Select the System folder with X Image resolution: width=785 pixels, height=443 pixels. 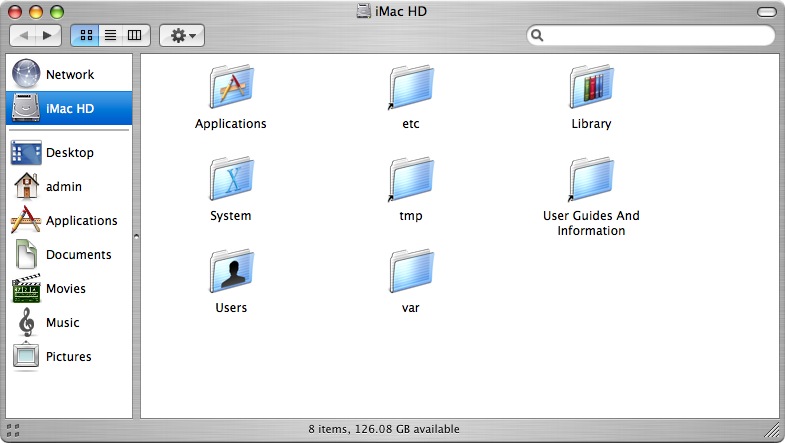pyautogui.click(x=231, y=179)
